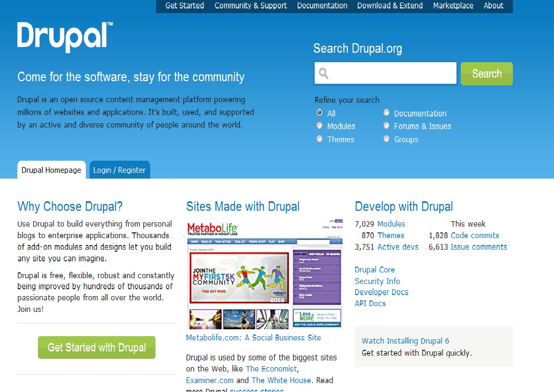This screenshot has width=554, height=392.
Task: Select the Forums & Issues radio button
Action: pyautogui.click(x=386, y=125)
